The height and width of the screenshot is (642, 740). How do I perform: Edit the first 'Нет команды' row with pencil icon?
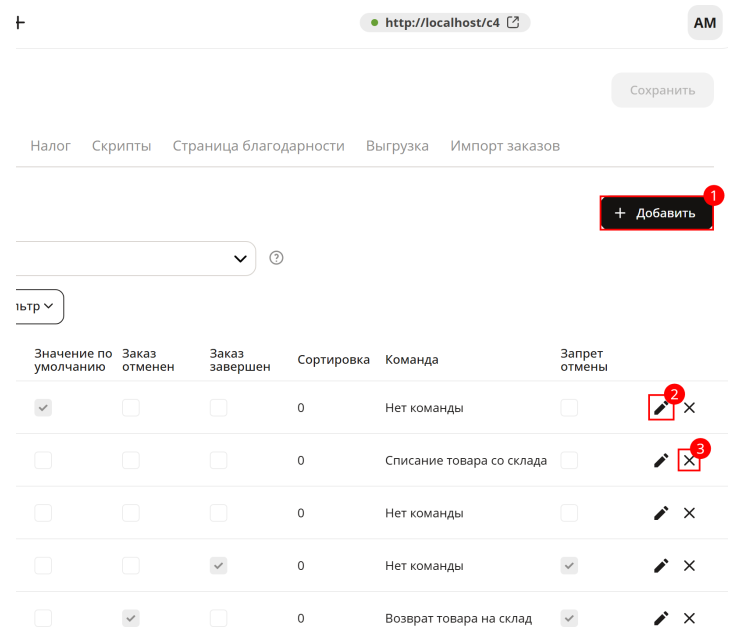point(661,407)
